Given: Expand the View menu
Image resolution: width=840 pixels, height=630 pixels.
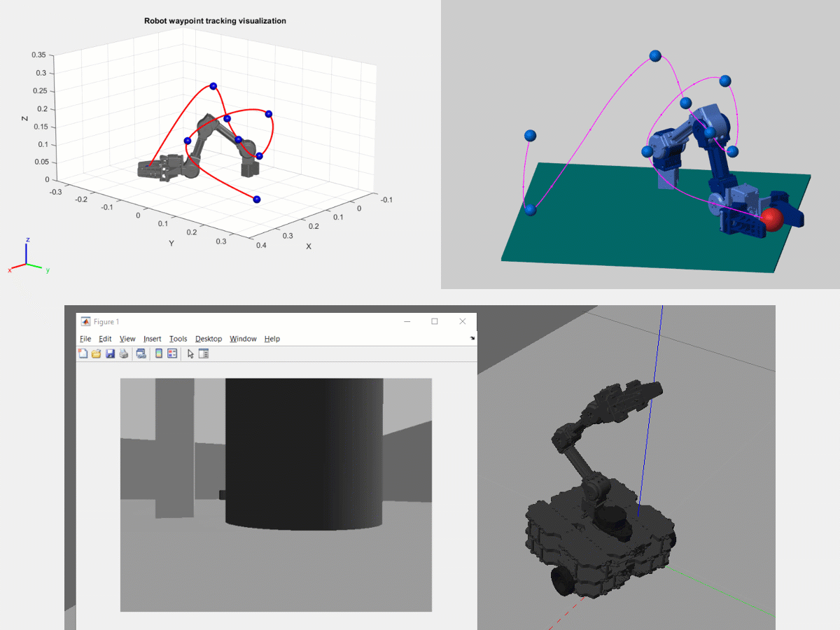Looking at the screenshot, I should pyautogui.click(x=127, y=339).
